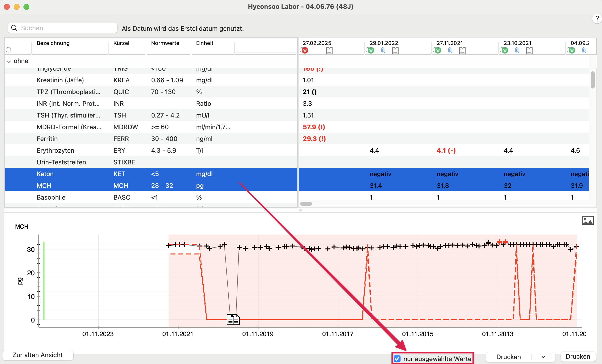Toggle red eye icon for 27.02.2025

pyautogui.click(x=305, y=50)
